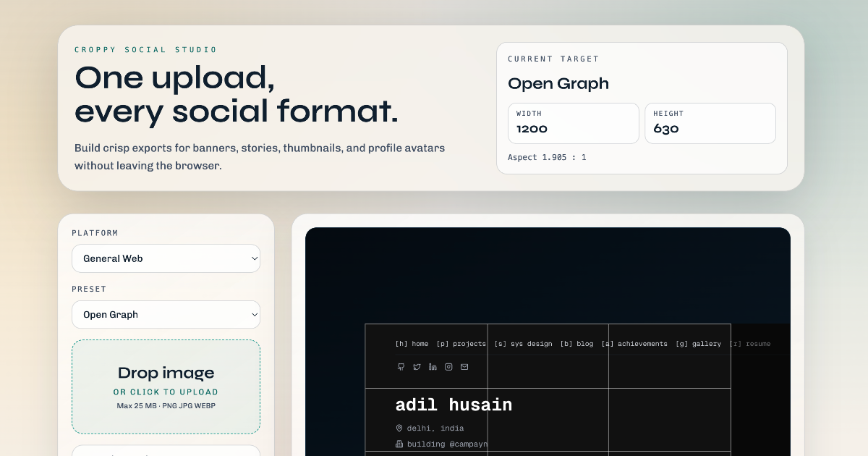Screen dimensions: 868x456
Task: Click the LinkedIn icon in the preview
Action: [x=433, y=367]
